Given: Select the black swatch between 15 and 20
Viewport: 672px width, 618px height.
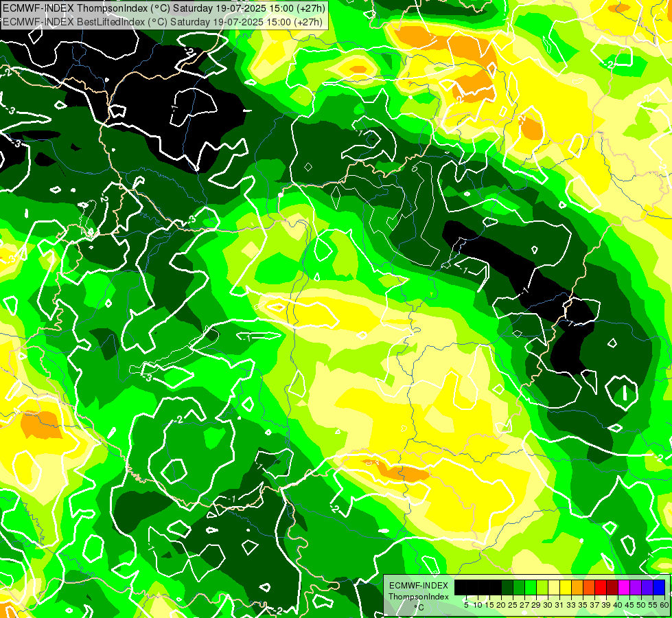Looking at the screenshot, I should tap(496, 587).
